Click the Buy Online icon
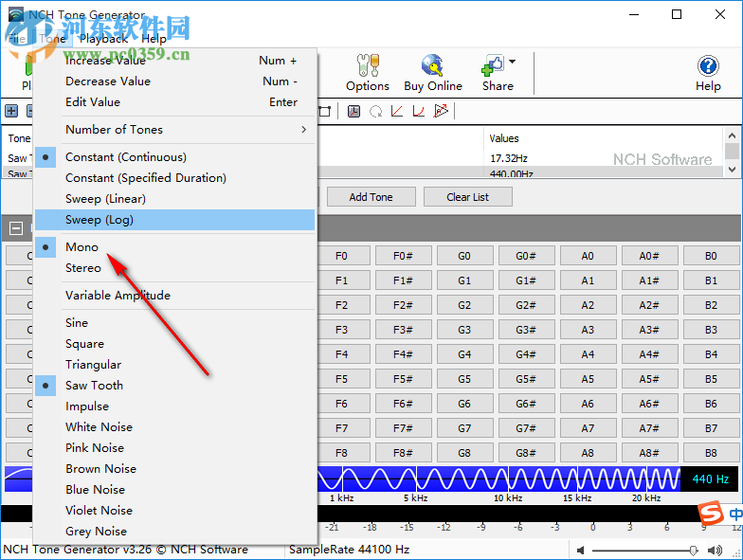Viewport: 743px width, 560px height. (x=432, y=72)
